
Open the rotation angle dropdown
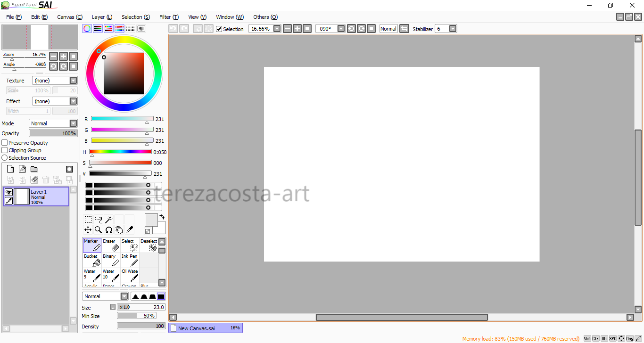(x=341, y=29)
